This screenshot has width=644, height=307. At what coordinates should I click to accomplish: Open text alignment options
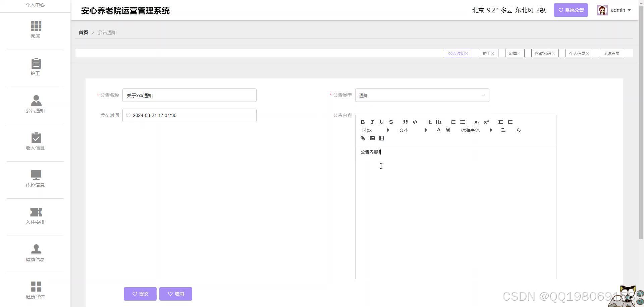pos(503,130)
